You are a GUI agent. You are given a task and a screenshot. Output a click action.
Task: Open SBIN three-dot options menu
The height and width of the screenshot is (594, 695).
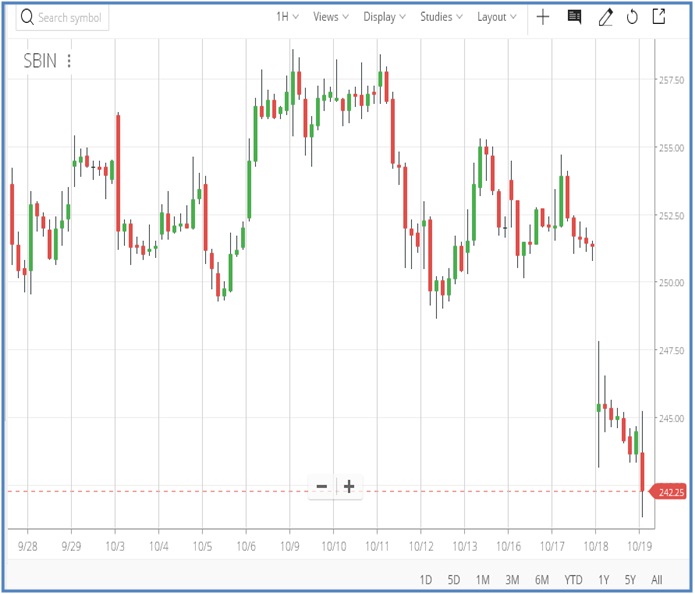coord(69,61)
